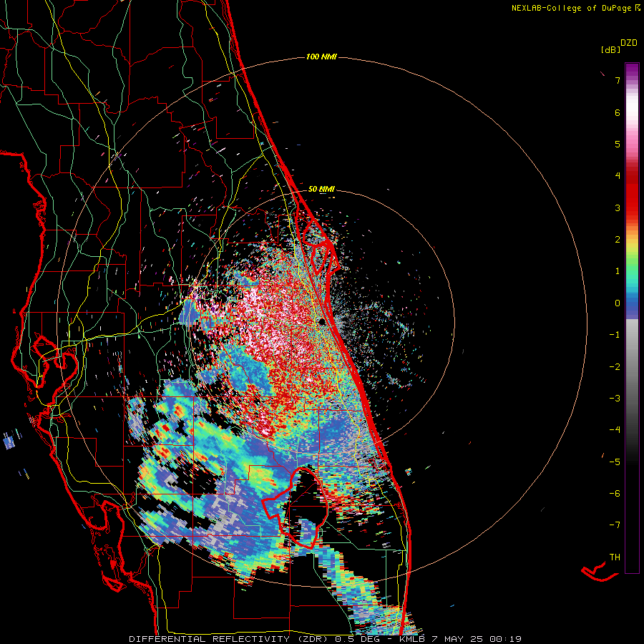644x644 pixels.
Task: Click the 1 dB value on color scale
Action: 618,271
